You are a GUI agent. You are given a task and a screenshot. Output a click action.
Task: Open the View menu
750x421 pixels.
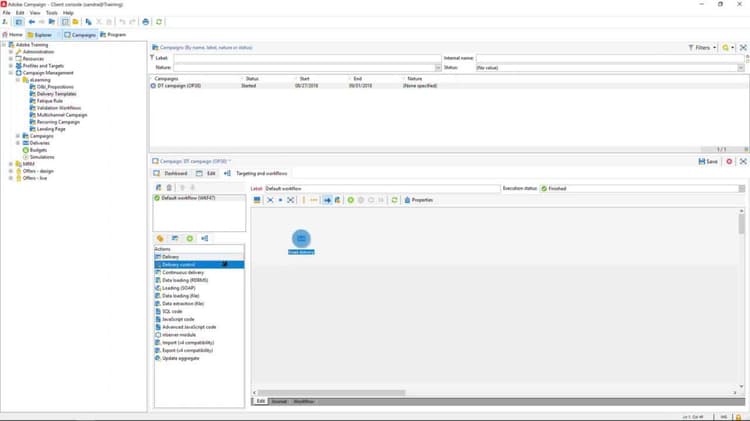pyautogui.click(x=35, y=13)
